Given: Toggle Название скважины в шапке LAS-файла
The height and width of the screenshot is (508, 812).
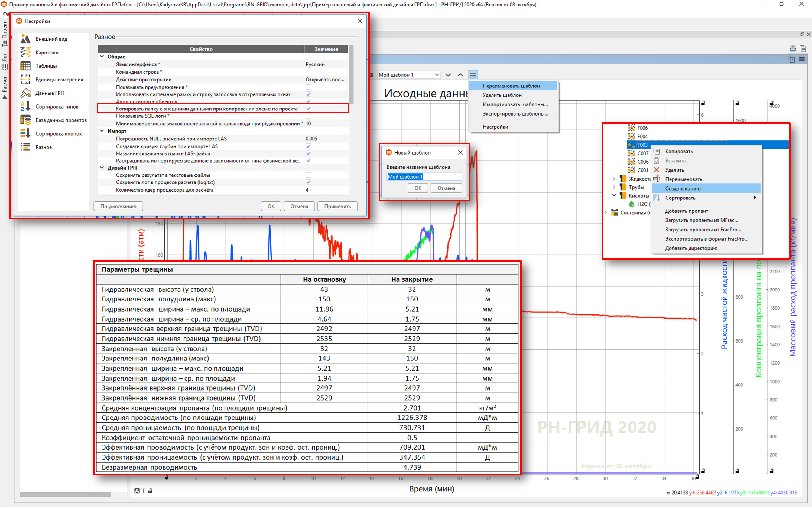Looking at the screenshot, I should tap(308, 153).
